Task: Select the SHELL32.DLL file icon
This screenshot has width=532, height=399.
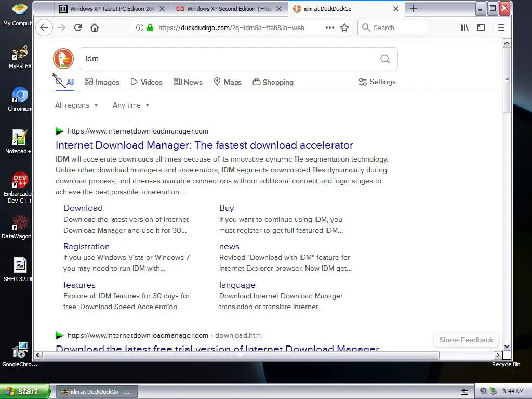Action: 19,270
